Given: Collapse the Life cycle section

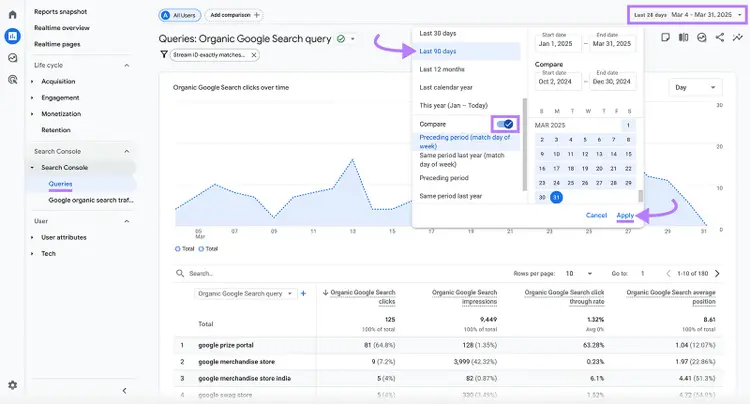Looking at the screenshot, I should [x=127, y=65].
